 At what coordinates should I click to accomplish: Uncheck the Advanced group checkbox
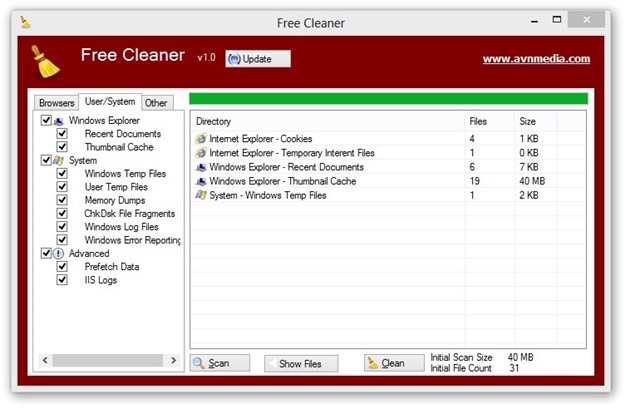coord(46,253)
